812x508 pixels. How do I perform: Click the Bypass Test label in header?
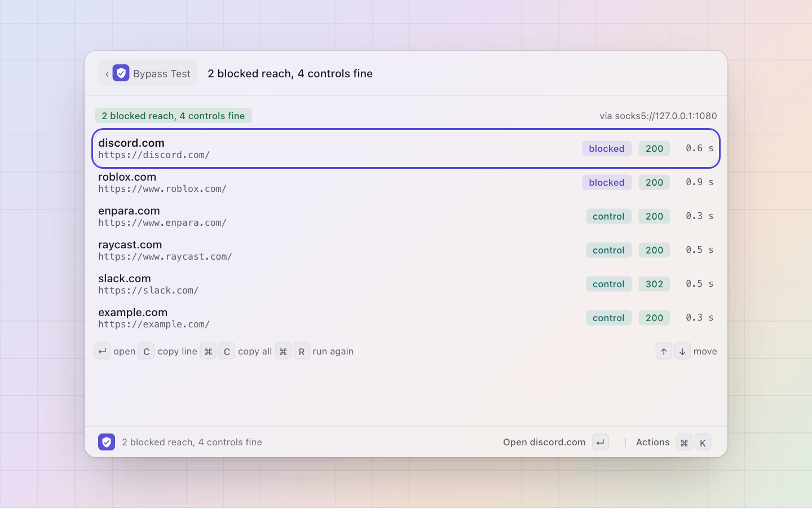click(x=162, y=74)
